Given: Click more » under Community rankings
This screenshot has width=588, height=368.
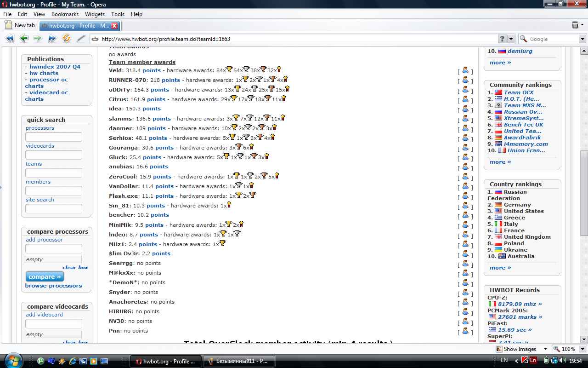Looking at the screenshot, I should tap(500, 162).
